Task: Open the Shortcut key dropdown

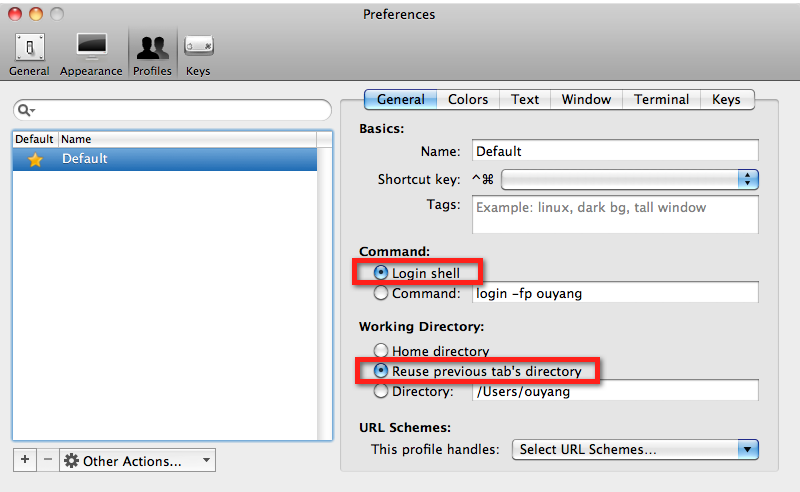Action: click(630, 179)
